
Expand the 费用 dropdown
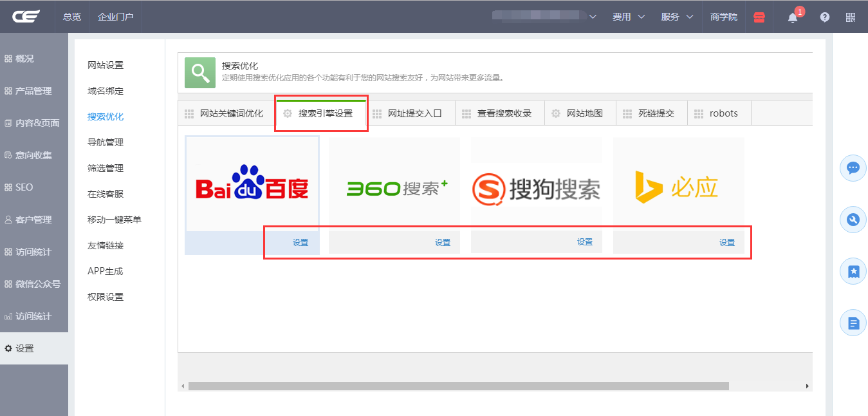(x=629, y=17)
